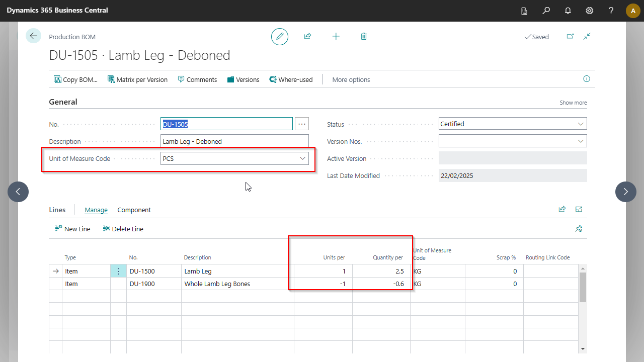Click the pin icon for Lines actions
The height and width of the screenshot is (362, 644).
tap(579, 229)
